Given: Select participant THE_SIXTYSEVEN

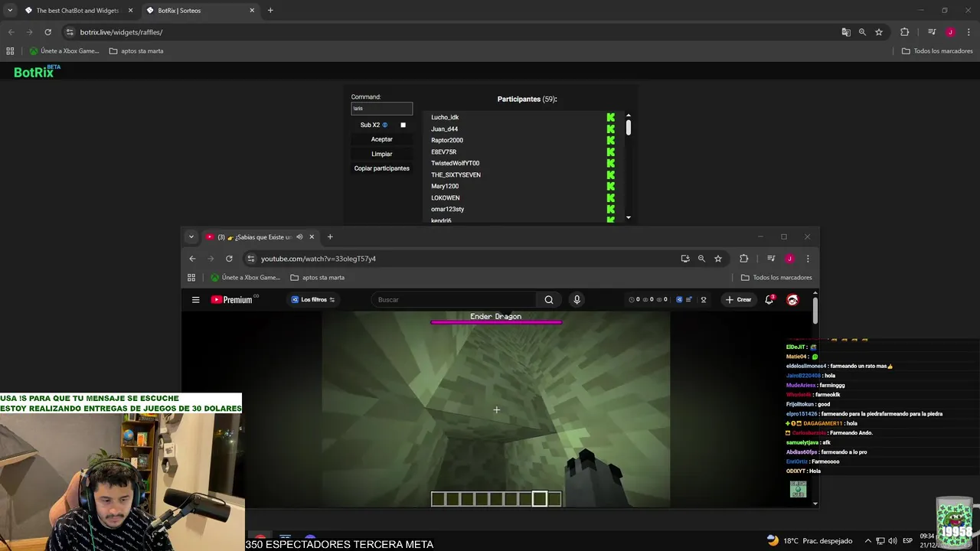Looking at the screenshot, I should (456, 174).
